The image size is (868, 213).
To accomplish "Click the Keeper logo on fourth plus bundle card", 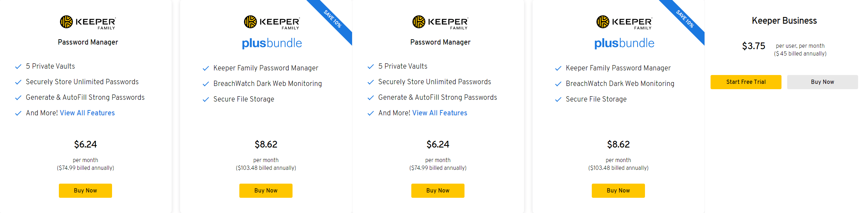I will (624, 22).
